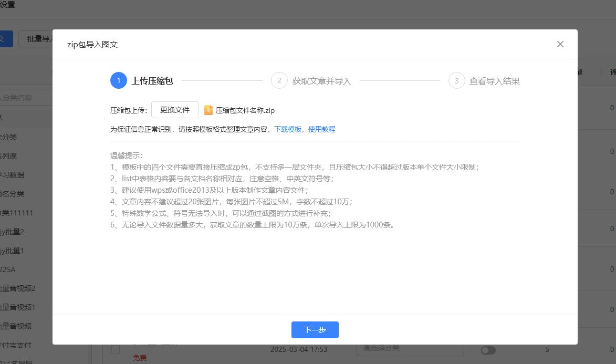
Task: Close the zip包导入图文 dialog
Action: pos(560,44)
